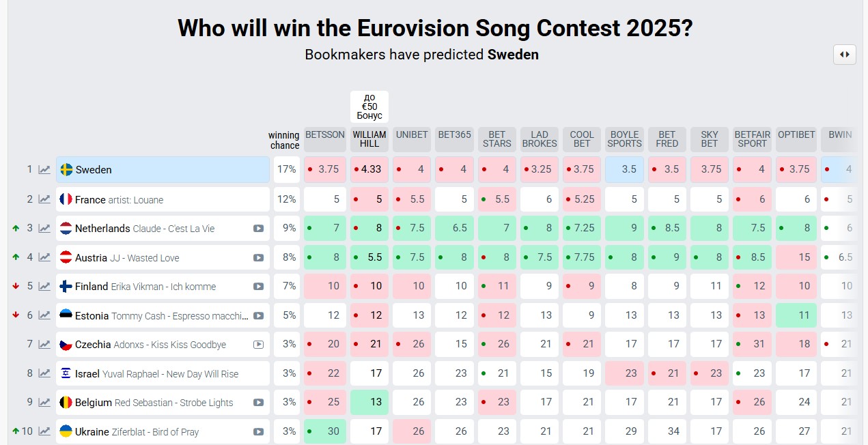Show Finland's odds trend chart
The image size is (868, 445).
click(x=44, y=287)
